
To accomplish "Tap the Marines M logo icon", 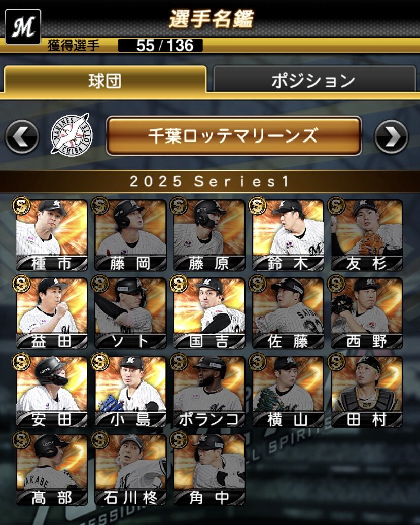I will (x=23, y=27).
